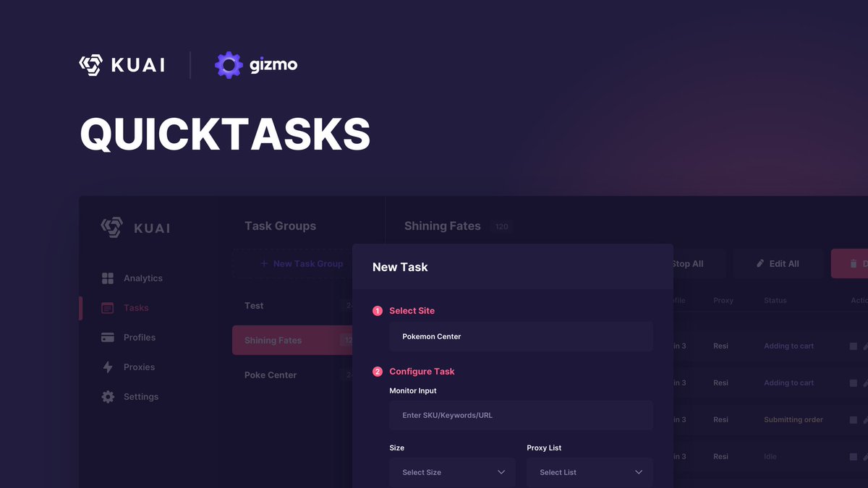This screenshot has height=488, width=868.
Task: Click the pencil icon on Edit All
Action: click(760, 264)
